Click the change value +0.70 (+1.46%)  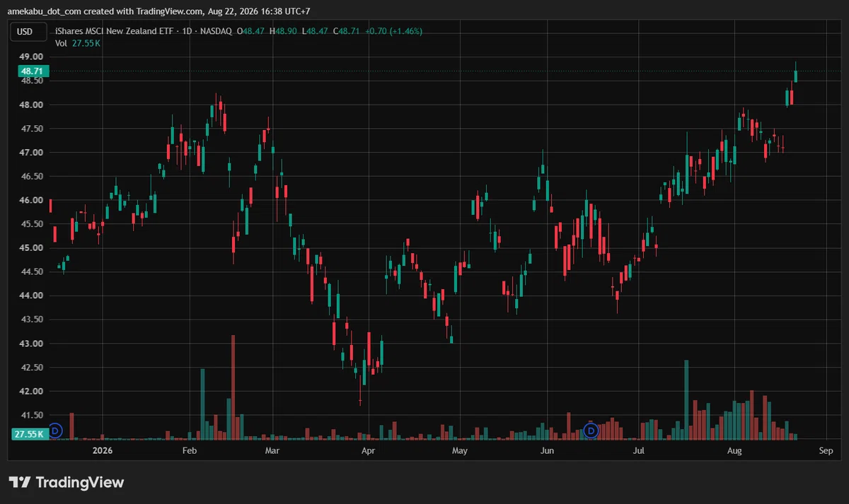(394, 31)
